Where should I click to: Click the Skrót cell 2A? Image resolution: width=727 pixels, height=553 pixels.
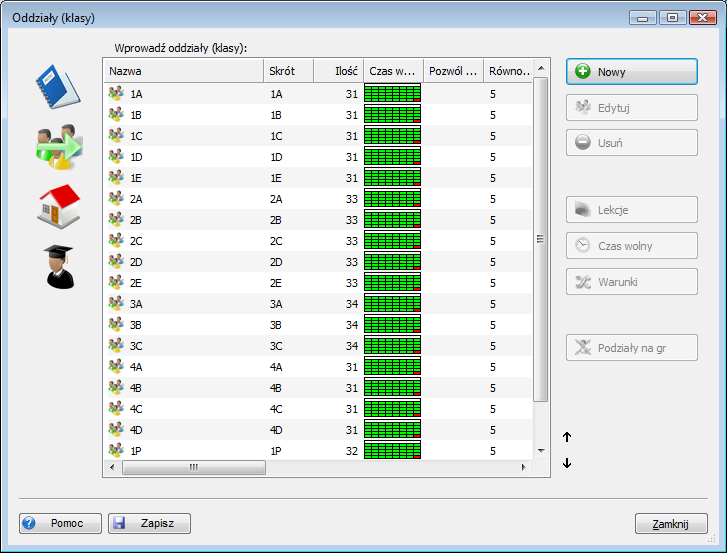coord(276,199)
